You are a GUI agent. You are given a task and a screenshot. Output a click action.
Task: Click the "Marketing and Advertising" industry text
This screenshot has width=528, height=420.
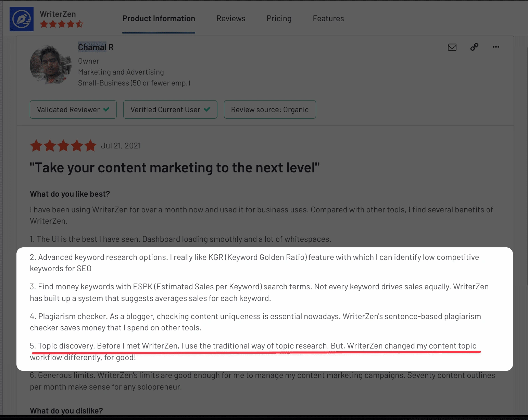click(x=121, y=72)
